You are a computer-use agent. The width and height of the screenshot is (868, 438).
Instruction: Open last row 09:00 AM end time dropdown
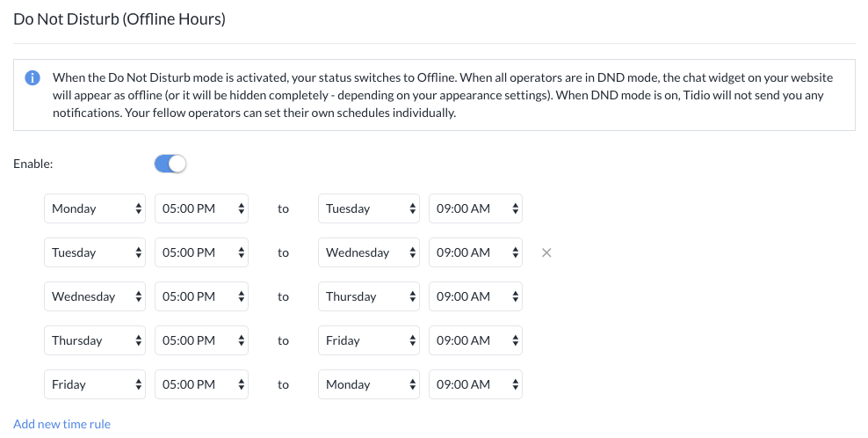[475, 384]
